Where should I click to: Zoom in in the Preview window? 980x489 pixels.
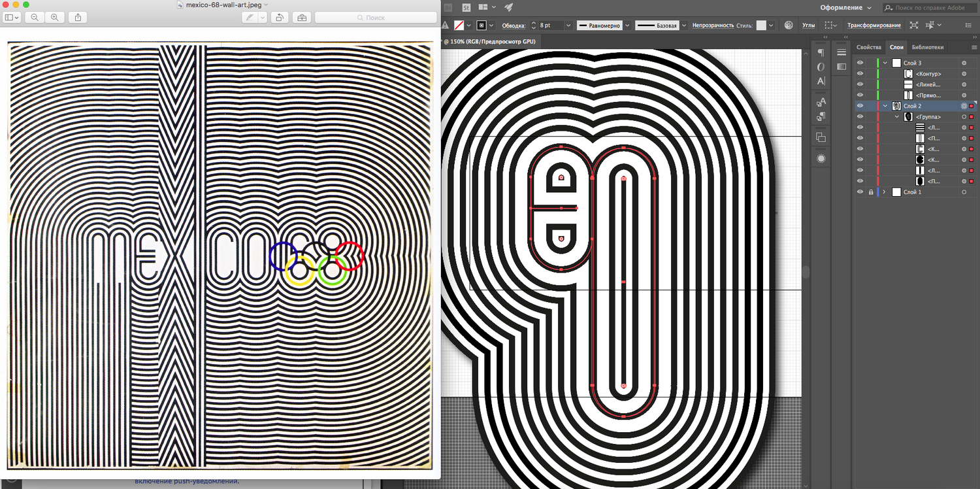point(54,18)
